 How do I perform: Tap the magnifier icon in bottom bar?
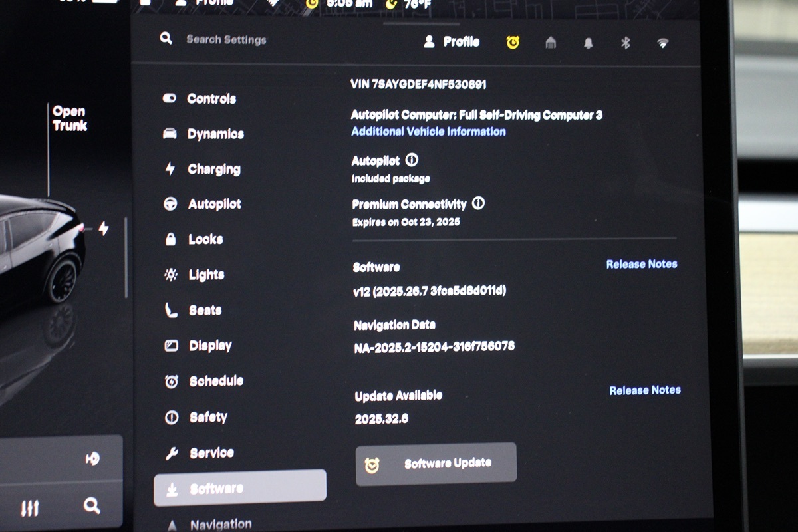click(92, 506)
